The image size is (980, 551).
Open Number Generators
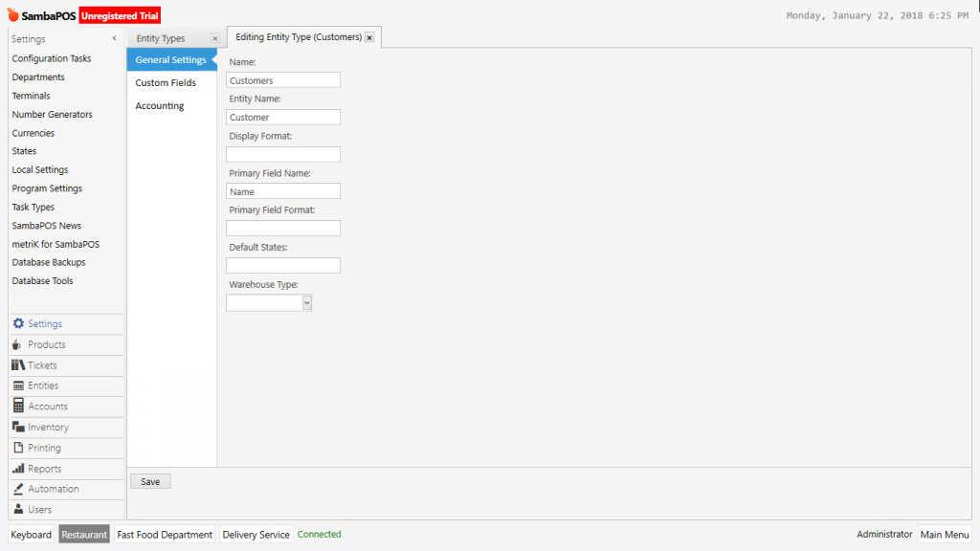coord(52,115)
